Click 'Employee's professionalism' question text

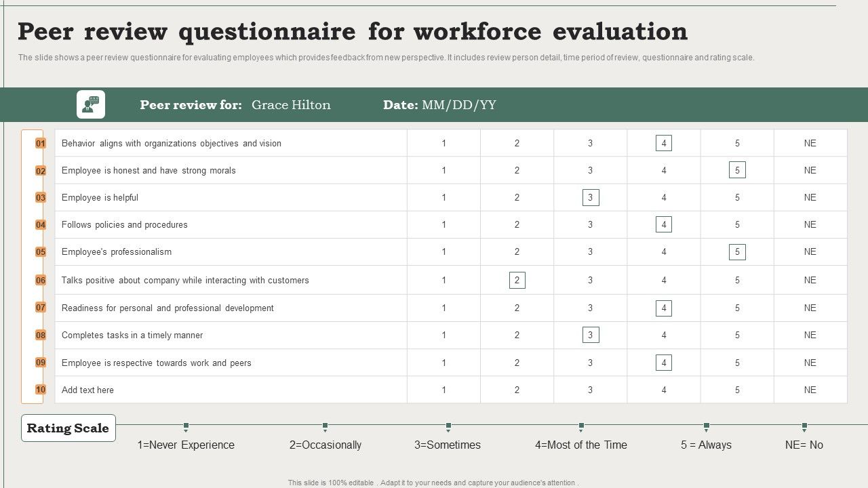117,251
